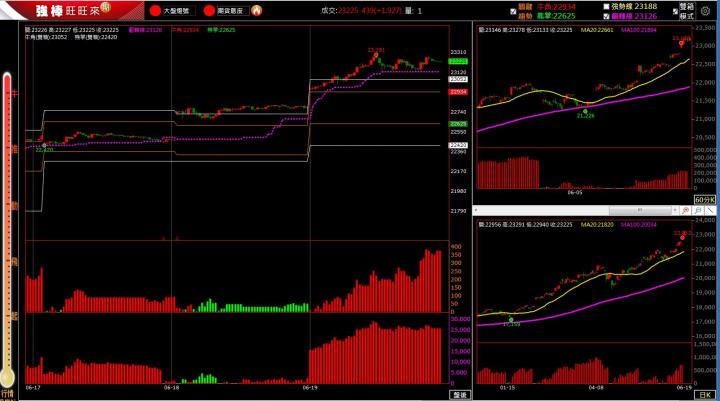Enable the 強勢線 checkbox
Image resolution: width=720 pixels, height=401 pixels.
606,6
